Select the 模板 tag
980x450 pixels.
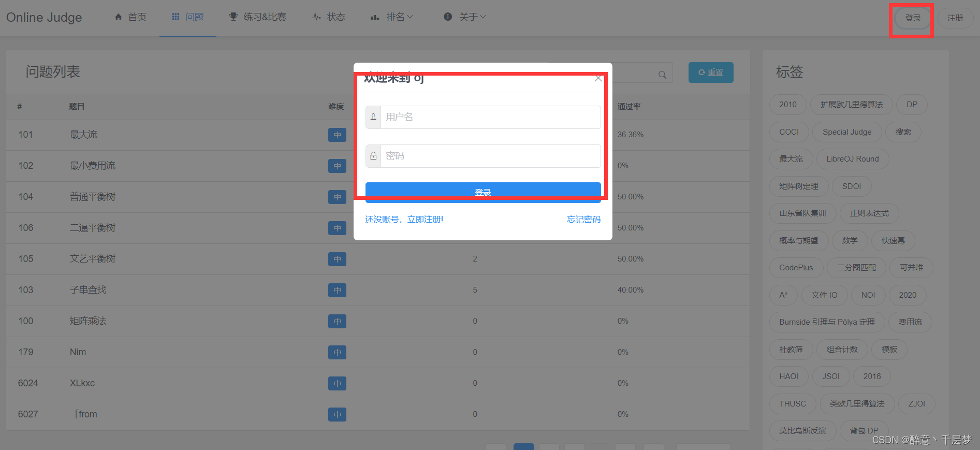pos(889,350)
